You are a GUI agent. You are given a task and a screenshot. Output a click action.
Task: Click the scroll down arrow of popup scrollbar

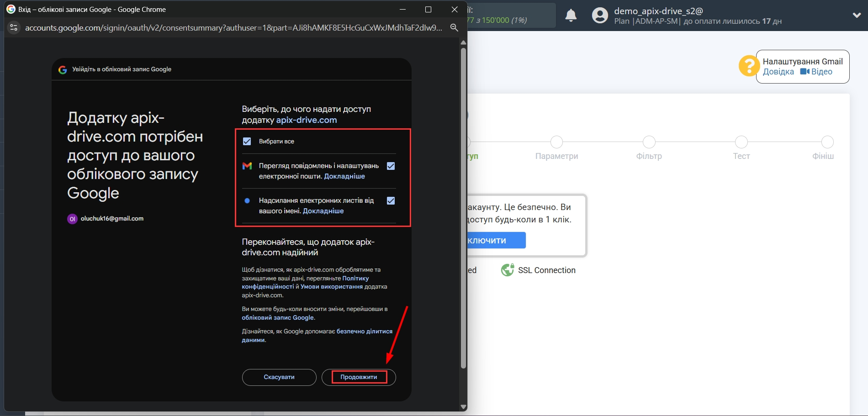tap(463, 407)
